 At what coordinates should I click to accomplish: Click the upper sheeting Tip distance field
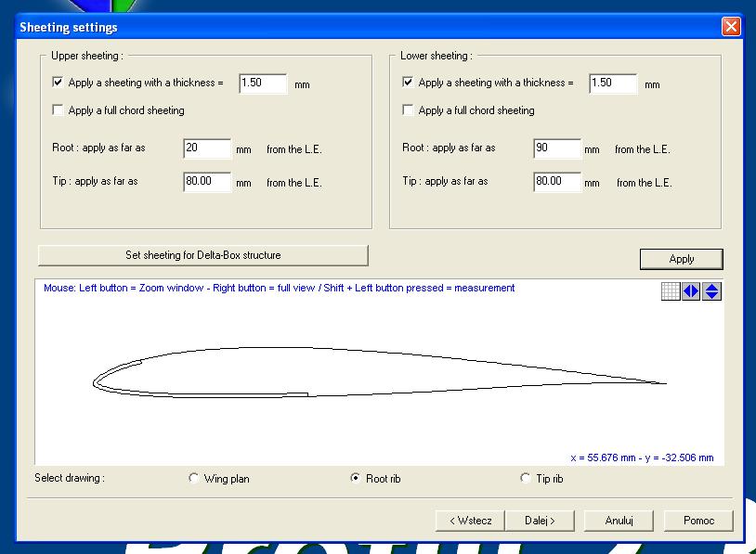click(x=207, y=182)
